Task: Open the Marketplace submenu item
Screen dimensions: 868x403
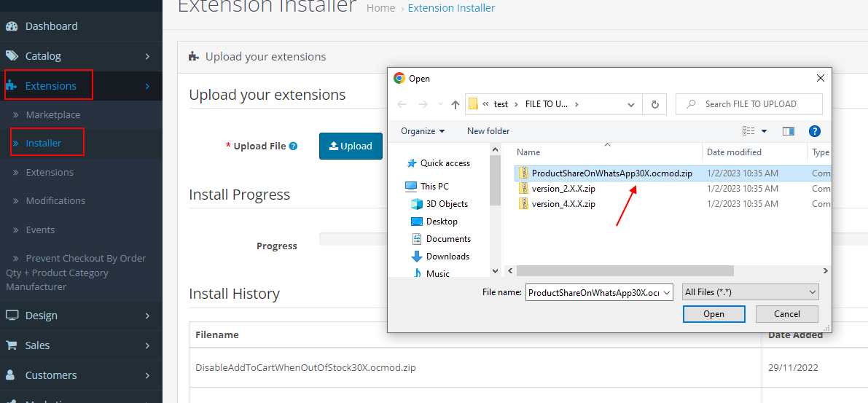Action: click(52, 115)
